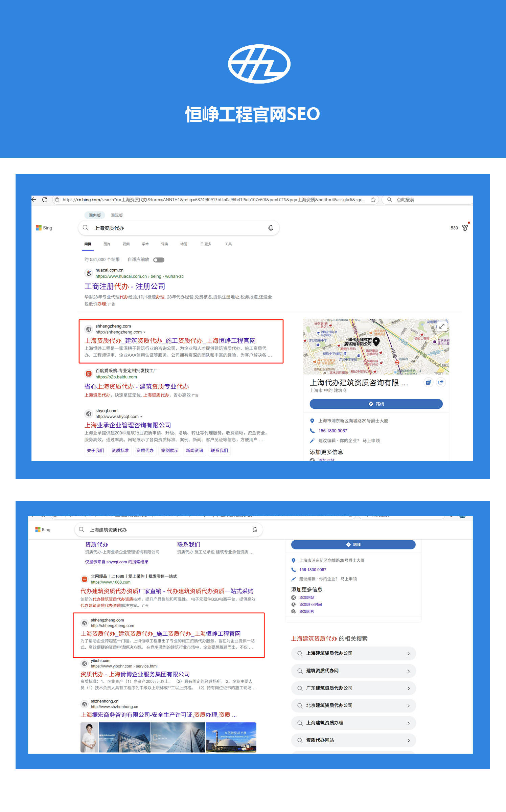Screen dimensions: 506x812
Task: Open the 上海建筑资质代办公司 related search
Action: [353, 653]
